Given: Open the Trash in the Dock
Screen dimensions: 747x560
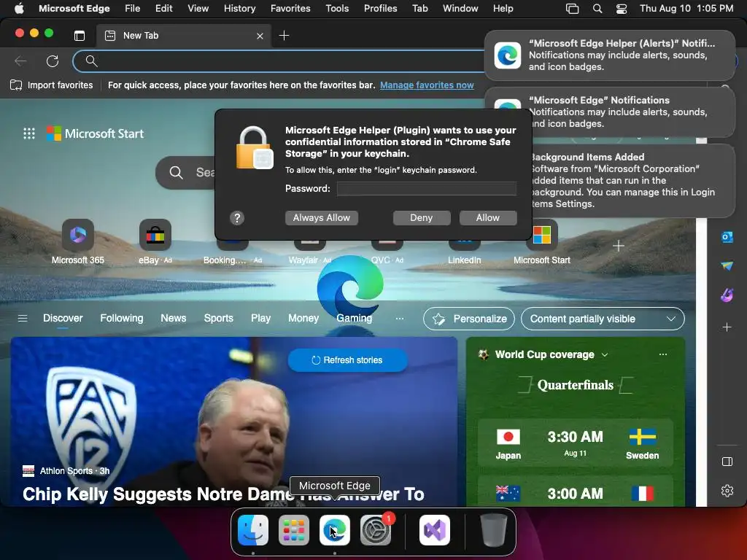Looking at the screenshot, I should [x=494, y=530].
